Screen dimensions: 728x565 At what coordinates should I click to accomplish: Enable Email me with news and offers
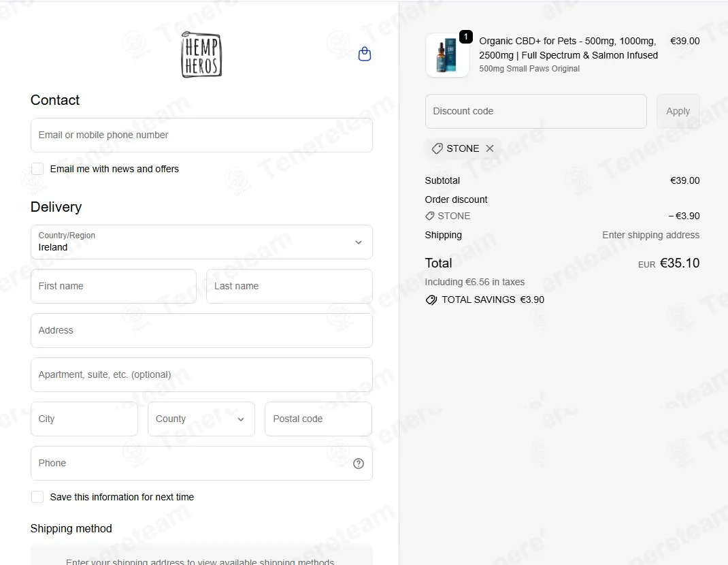tap(37, 169)
